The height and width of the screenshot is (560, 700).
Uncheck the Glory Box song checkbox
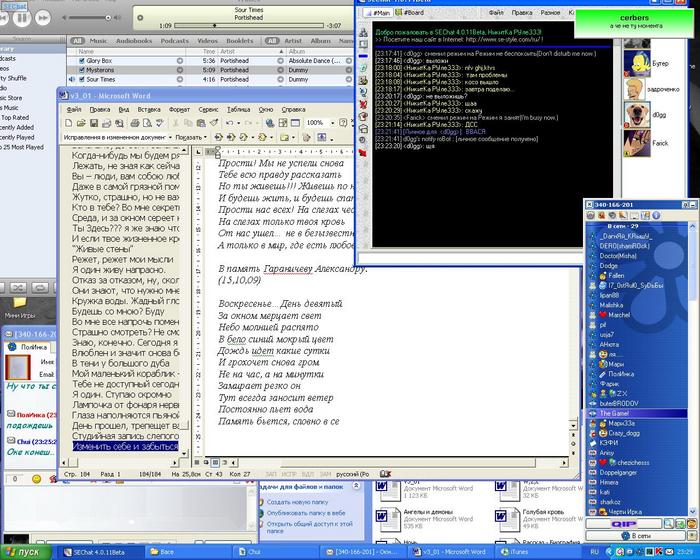pos(82,61)
